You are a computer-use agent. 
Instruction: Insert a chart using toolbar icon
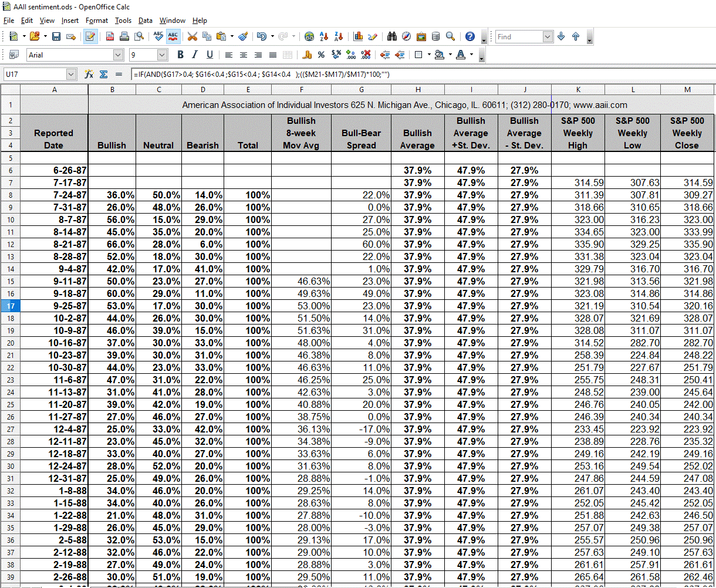click(358, 36)
